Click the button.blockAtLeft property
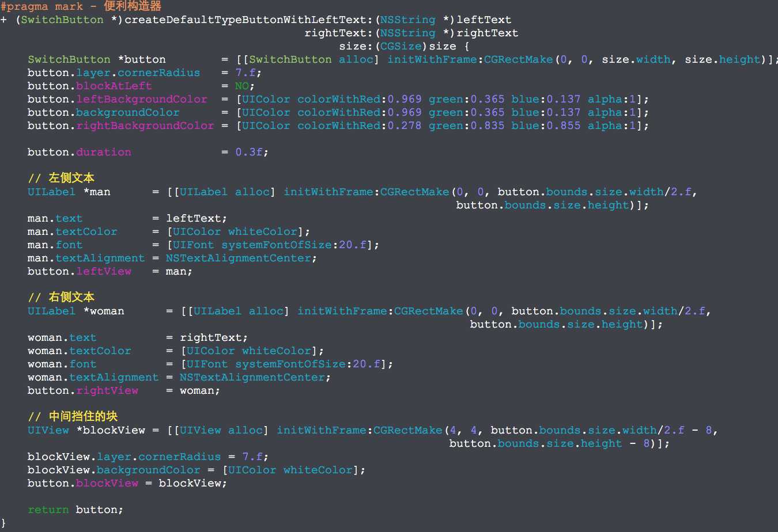This screenshot has height=532, width=778. (90, 86)
